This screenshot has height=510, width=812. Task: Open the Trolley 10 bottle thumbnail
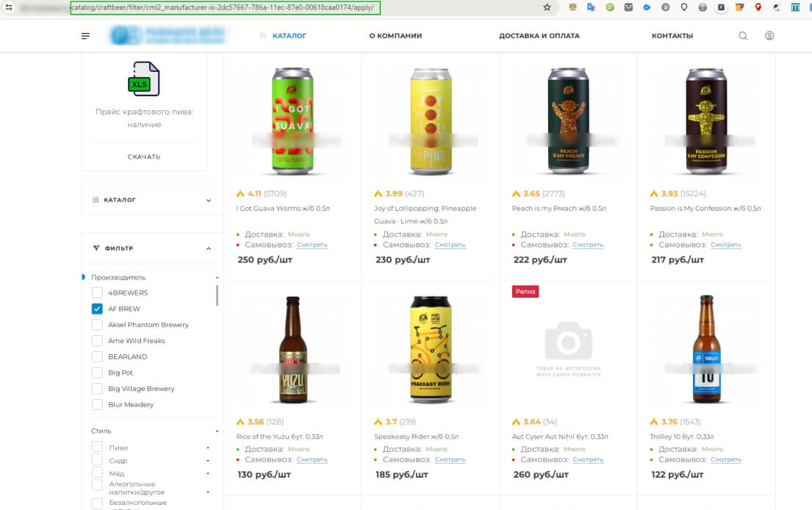tap(706, 348)
